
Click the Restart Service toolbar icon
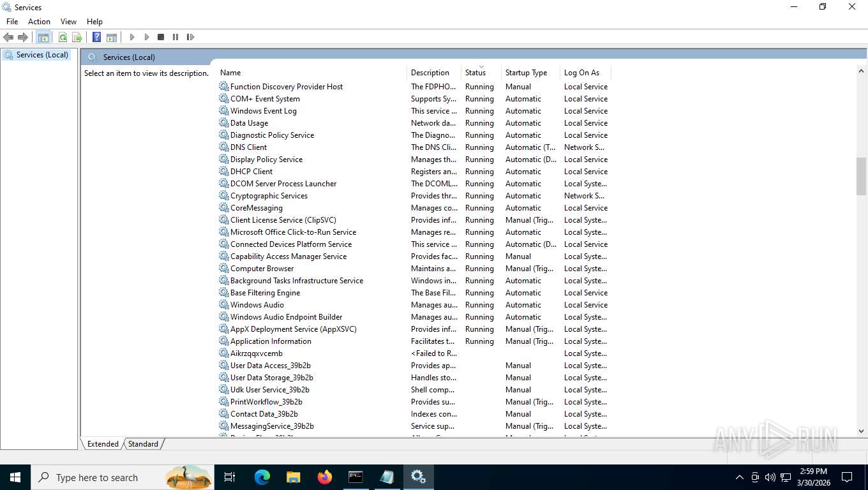[x=190, y=37]
